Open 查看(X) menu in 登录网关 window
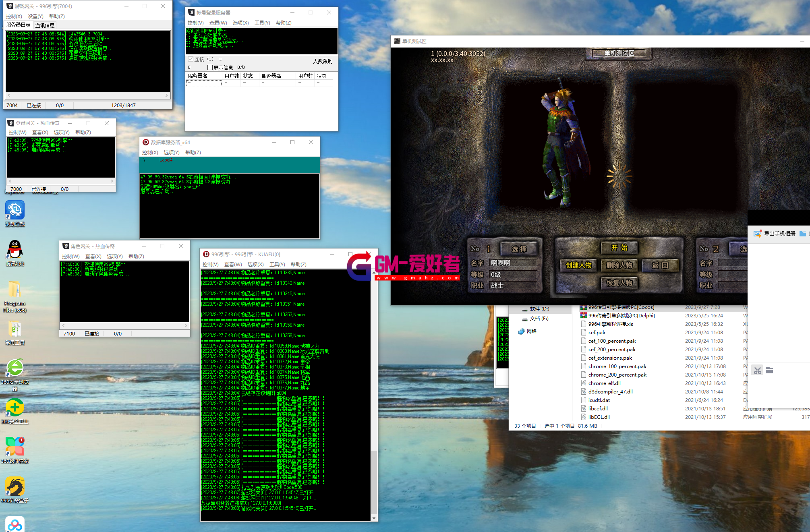Image resolution: width=810 pixels, height=532 pixels. point(40,132)
